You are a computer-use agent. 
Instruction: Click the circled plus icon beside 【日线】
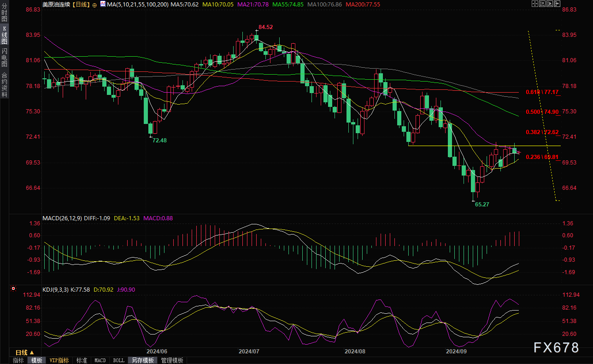tap(94, 5)
